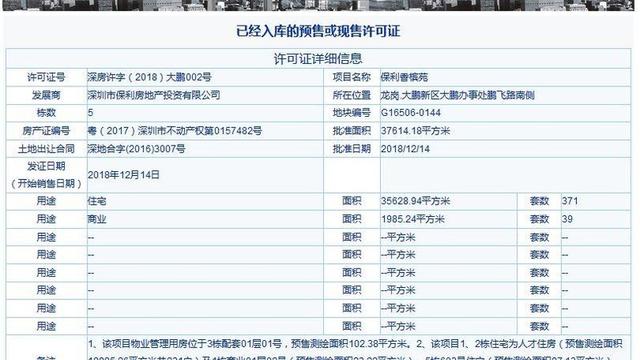This screenshot has width=640, height=360.
Task: Select unit count 39
Action: 567,219
